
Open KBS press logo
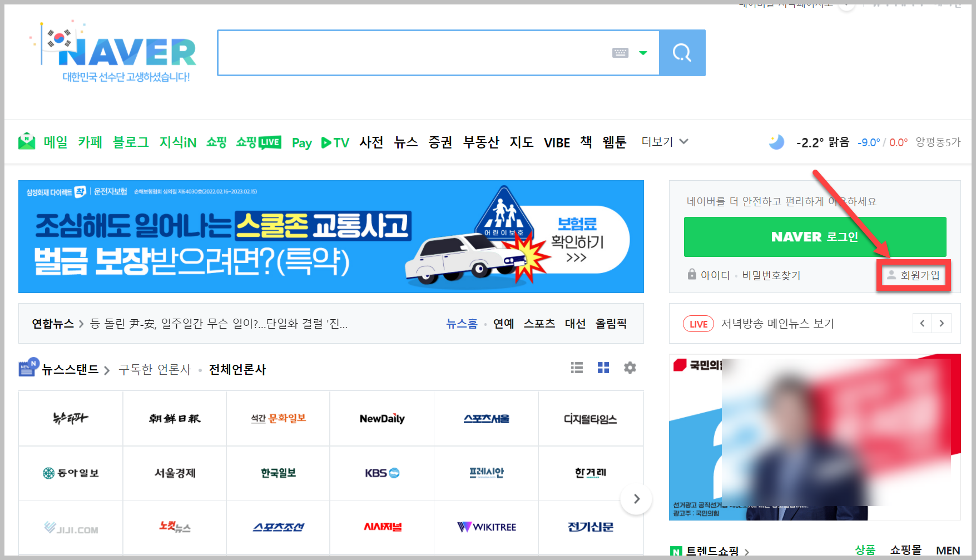coord(382,473)
